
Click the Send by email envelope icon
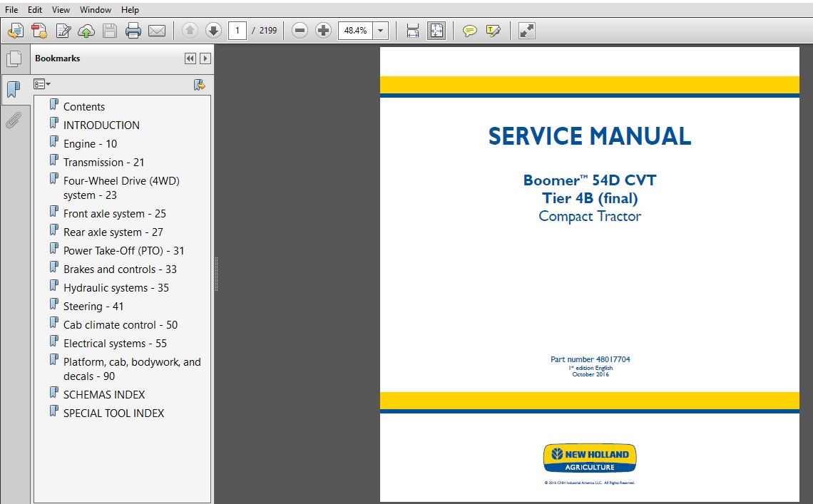(x=157, y=31)
